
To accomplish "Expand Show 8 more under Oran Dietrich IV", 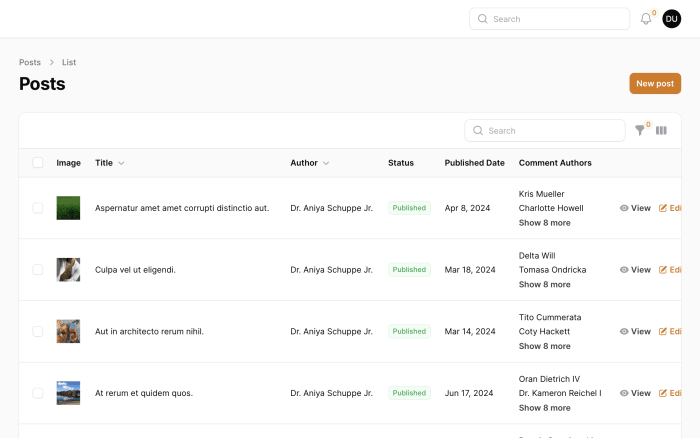I will click(545, 408).
